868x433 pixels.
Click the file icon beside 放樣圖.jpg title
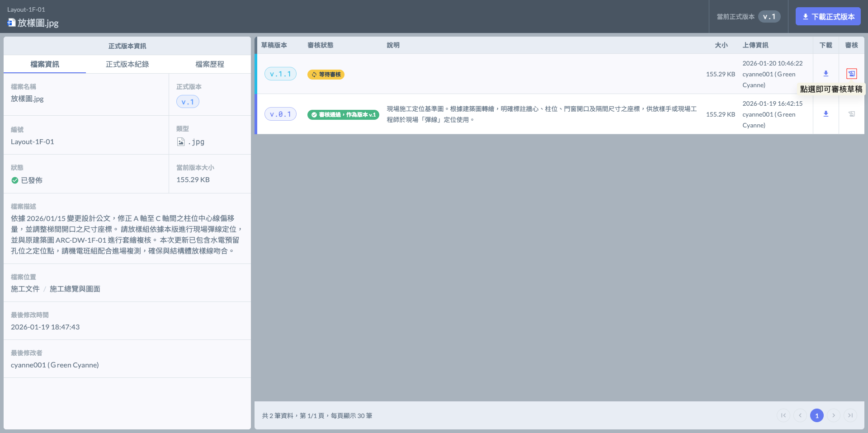coord(11,23)
